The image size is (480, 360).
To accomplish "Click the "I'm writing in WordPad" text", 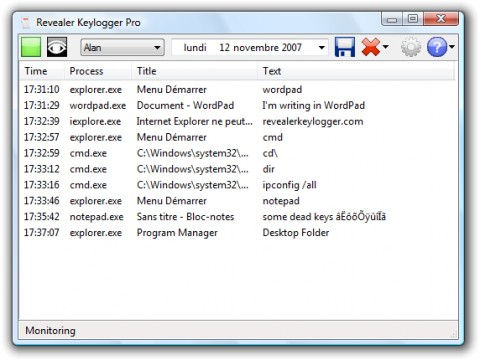I will pyautogui.click(x=314, y=105).
